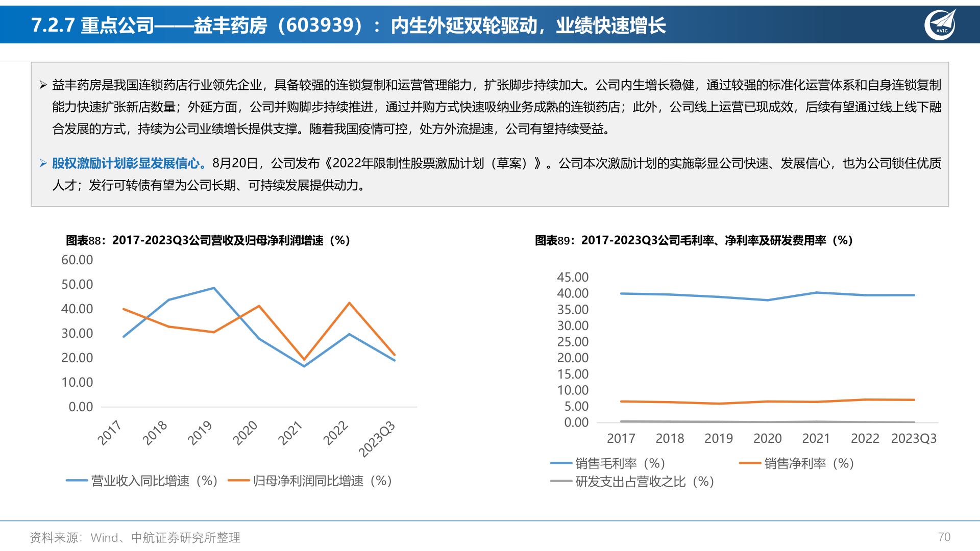Click the rotated 2021 label in left chart

pyautogui.click(x=290, y=433)
